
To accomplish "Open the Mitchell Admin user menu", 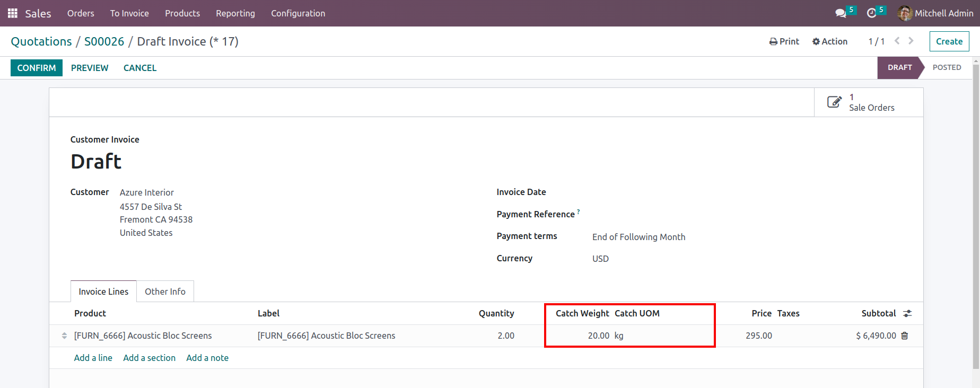I will (x=935, y=13).
